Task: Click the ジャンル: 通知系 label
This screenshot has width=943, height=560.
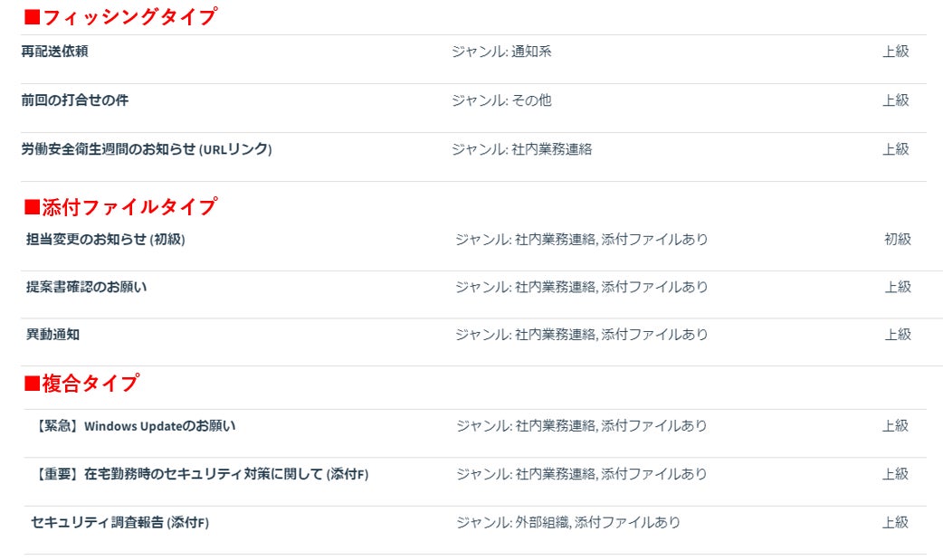Action: 501,52
